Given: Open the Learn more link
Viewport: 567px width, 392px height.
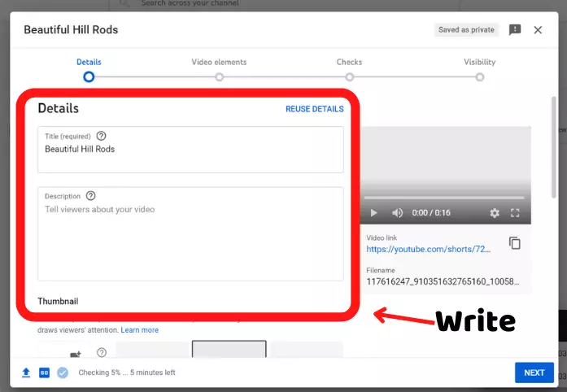Looking at the screenshot, I should [x=140, y=330].
